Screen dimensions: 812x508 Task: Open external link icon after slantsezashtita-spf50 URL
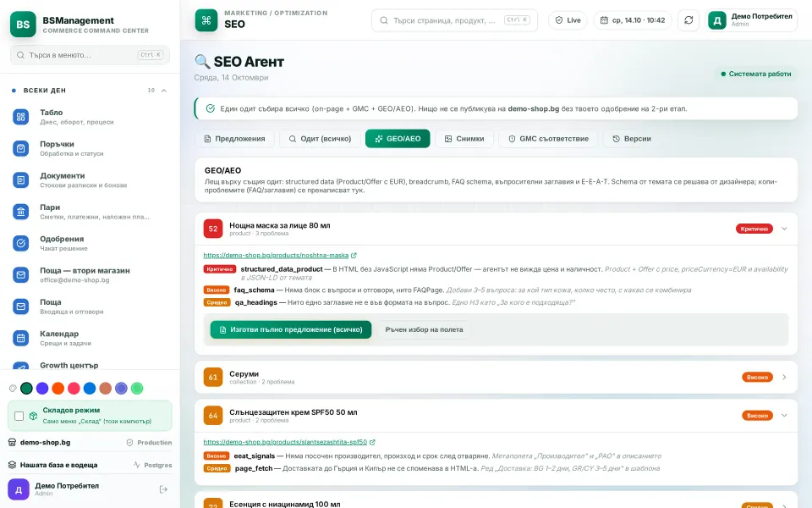[372, 442]
